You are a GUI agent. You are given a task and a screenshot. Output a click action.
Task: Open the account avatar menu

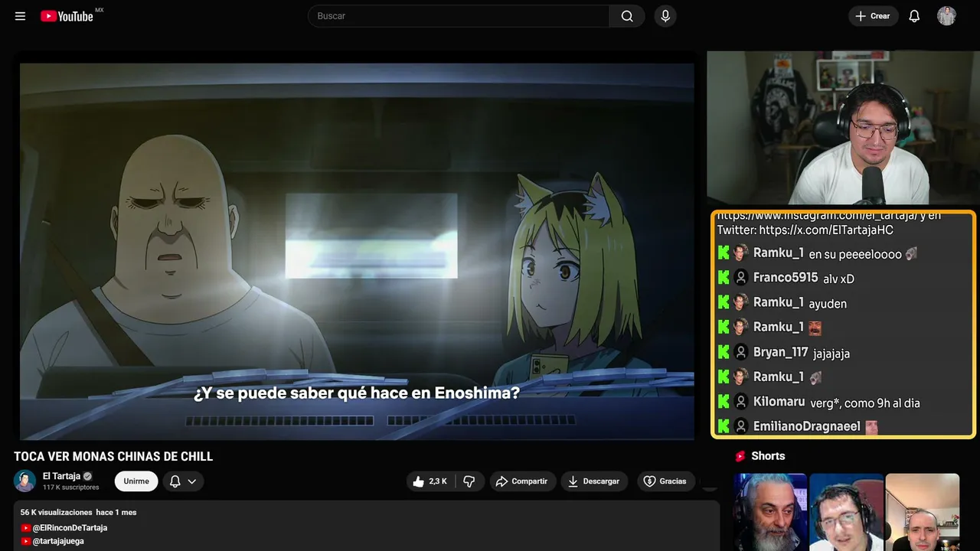click(x=946, y=16)
